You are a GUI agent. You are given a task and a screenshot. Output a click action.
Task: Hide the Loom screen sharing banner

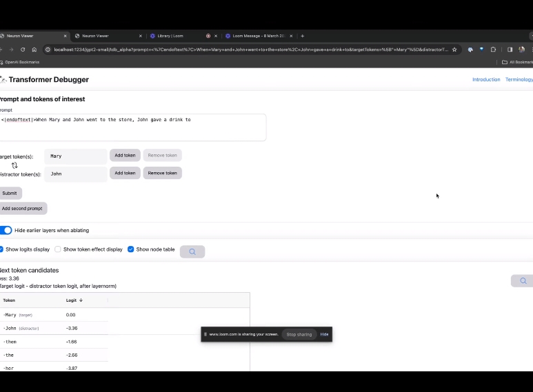(324, 334)
